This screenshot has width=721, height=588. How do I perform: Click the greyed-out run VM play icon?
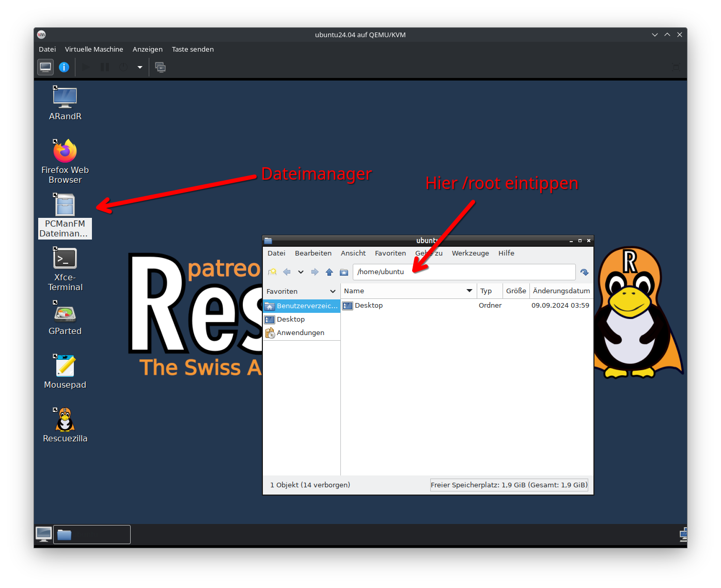tap(86, 67)
